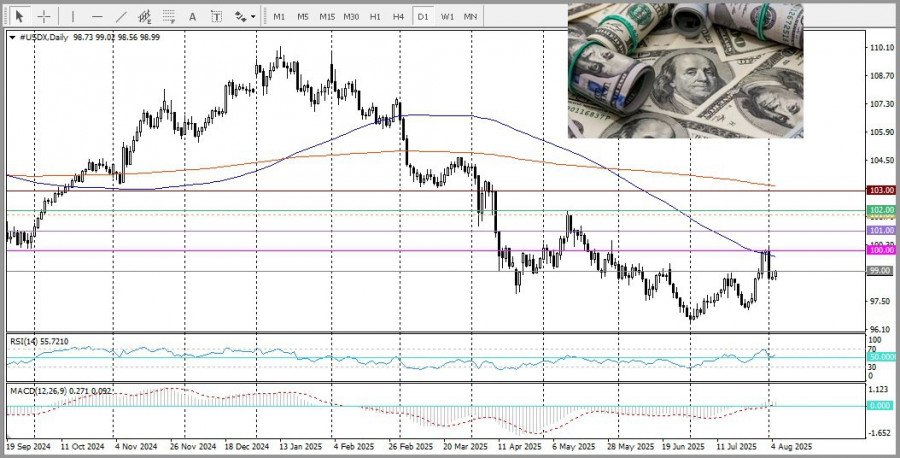Click the 18 Dec 2024 date label
The width and height of the screenshot is (900, 458).
point(247,446)
